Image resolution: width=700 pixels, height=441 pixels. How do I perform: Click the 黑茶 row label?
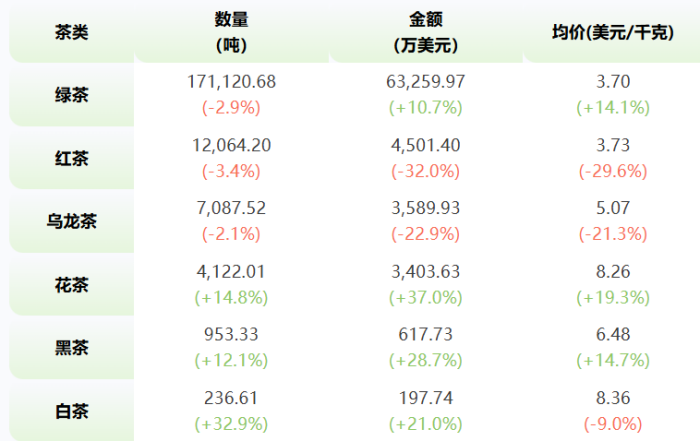(x=71, y=348)
